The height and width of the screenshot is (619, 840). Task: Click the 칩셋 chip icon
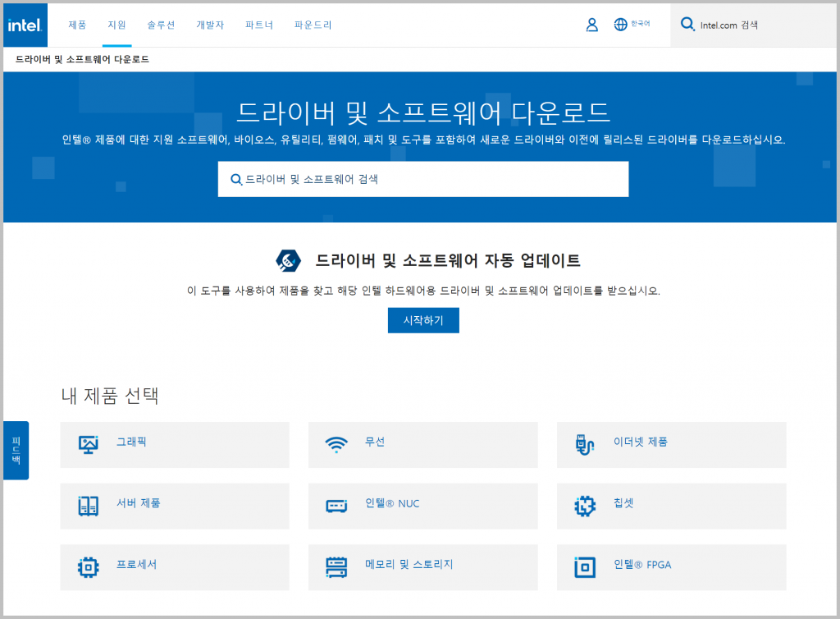click(584, 506)
